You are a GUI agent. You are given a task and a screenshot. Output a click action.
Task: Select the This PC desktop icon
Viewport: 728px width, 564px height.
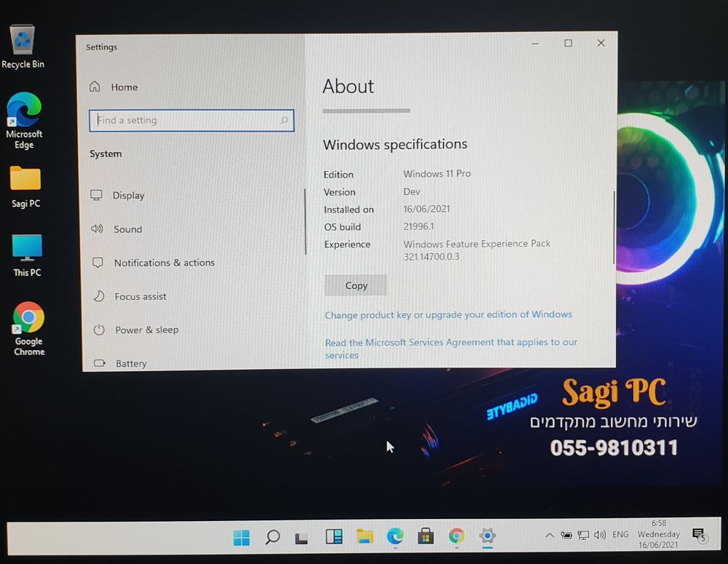pos(27,255)
